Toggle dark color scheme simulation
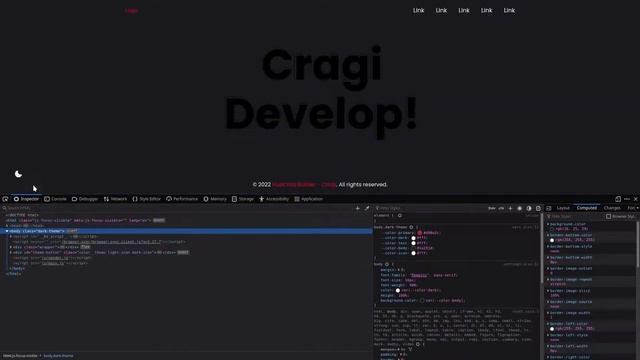640x360 pixels. coord(529,208)
